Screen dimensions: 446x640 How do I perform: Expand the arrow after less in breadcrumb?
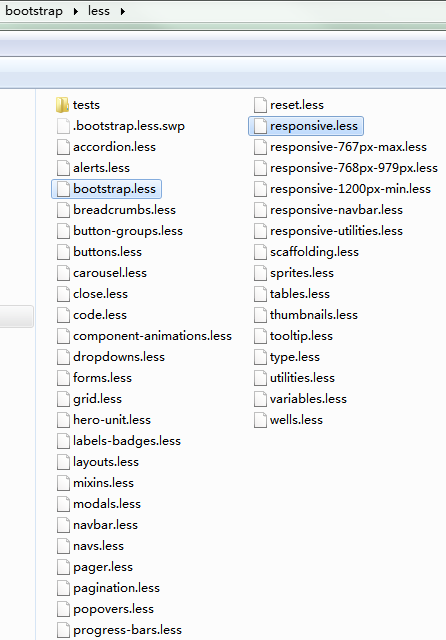(x=122, y=11)
